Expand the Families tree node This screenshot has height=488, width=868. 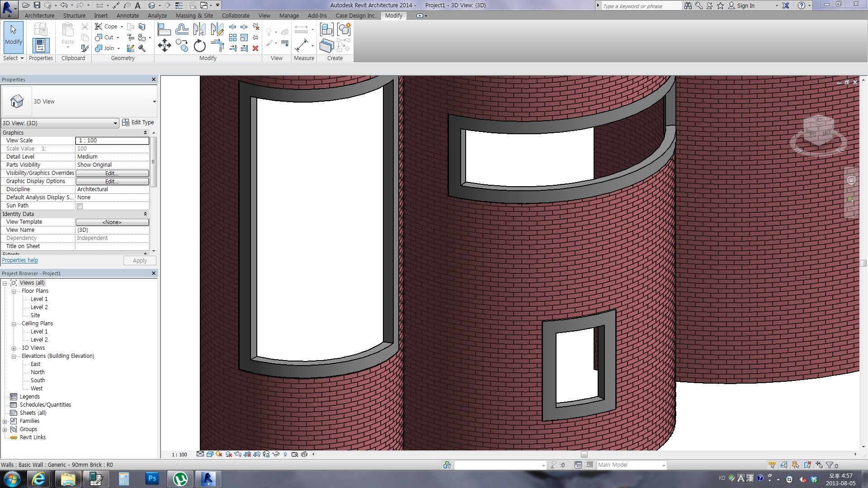5,422
